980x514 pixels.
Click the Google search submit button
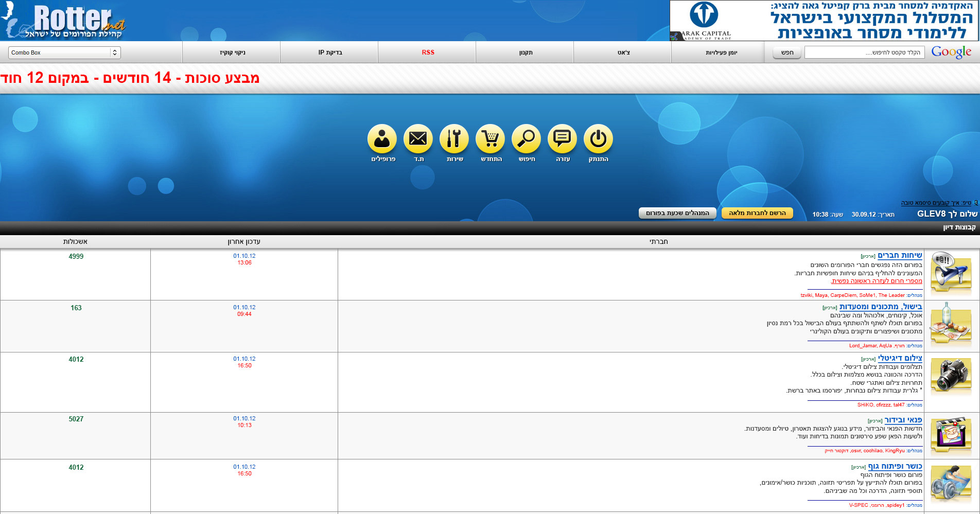tap(787, 52)
